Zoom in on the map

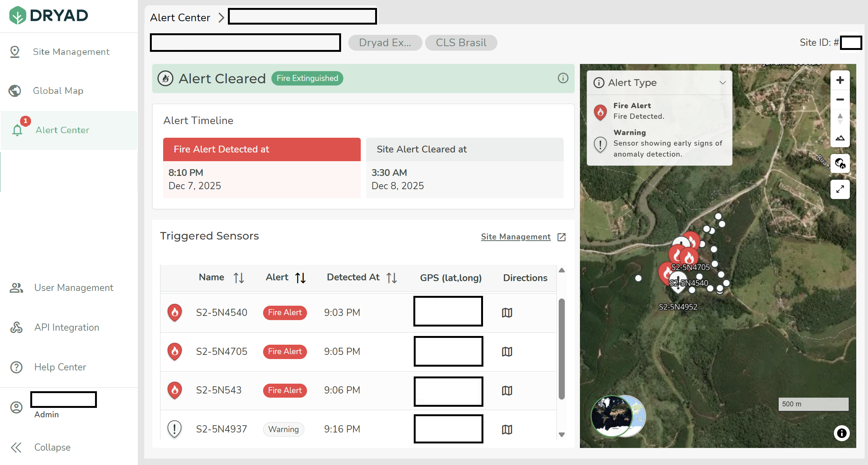pyautogui.click(x=840, y=80)
